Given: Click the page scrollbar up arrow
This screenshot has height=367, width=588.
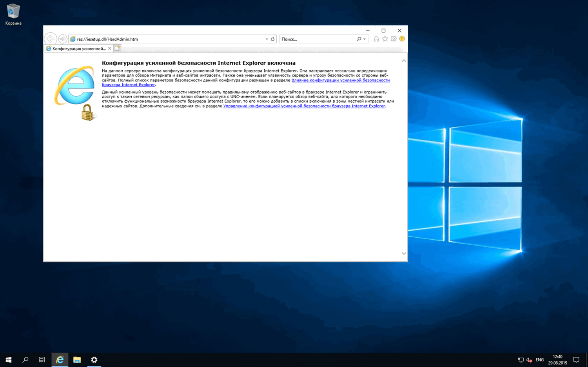Looking at the screenshot, I should click(404, 61).
